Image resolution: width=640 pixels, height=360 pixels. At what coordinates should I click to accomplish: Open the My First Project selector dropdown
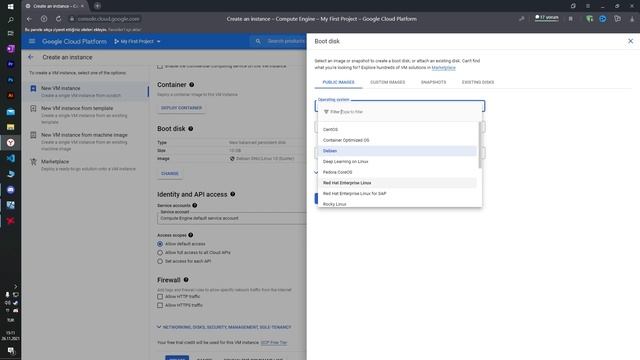137,41
